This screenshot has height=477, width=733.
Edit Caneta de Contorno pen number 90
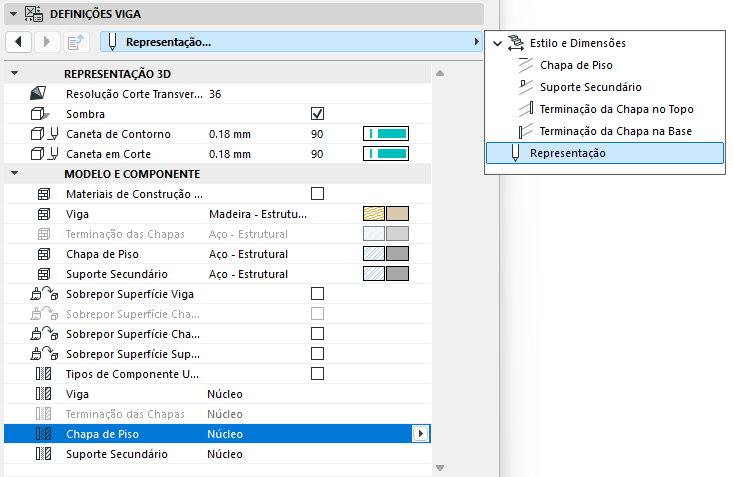[x=317, y=134]
